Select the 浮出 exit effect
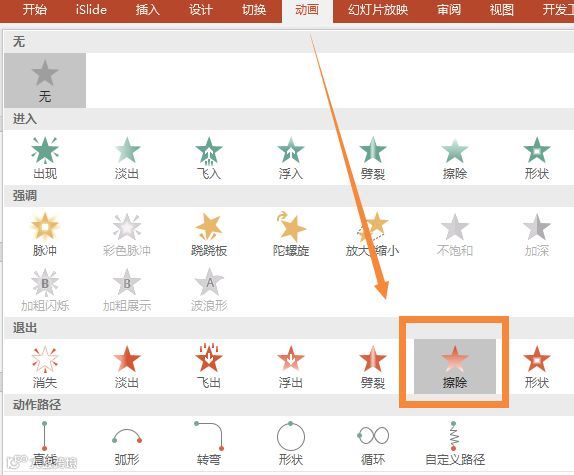Screen dimensions: 574x475 click(291, 366)
